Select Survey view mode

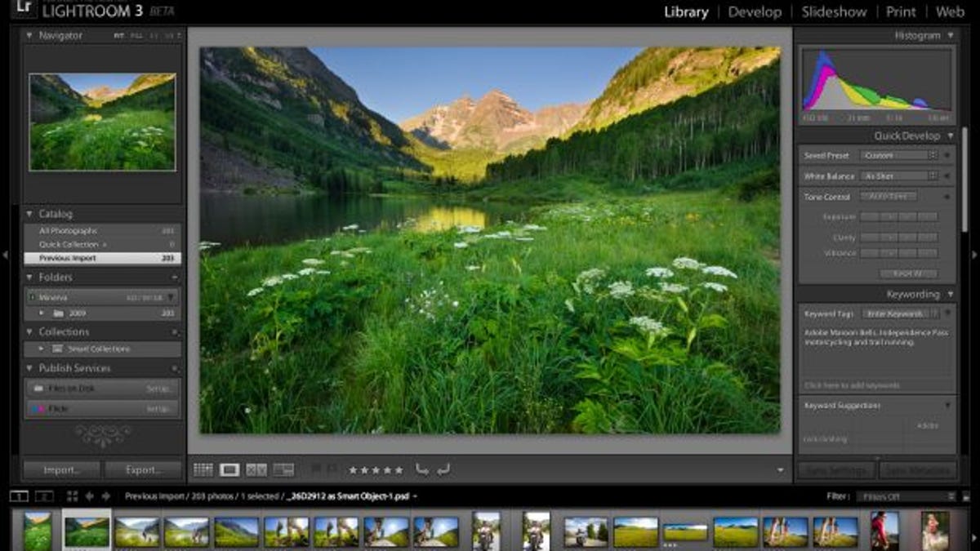pyautogui.click(x=283, y=469)
